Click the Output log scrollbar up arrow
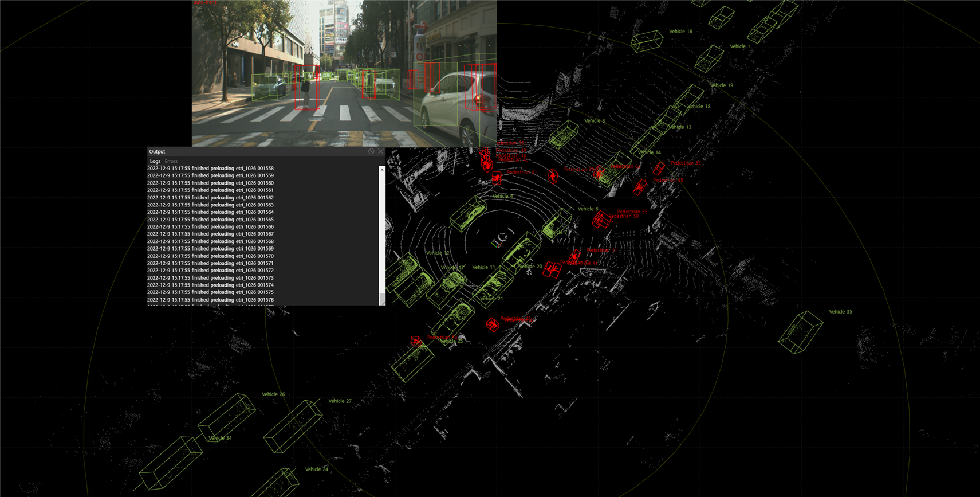The width and height of the screenshot is (980, 497). click(x=382, y=170)
